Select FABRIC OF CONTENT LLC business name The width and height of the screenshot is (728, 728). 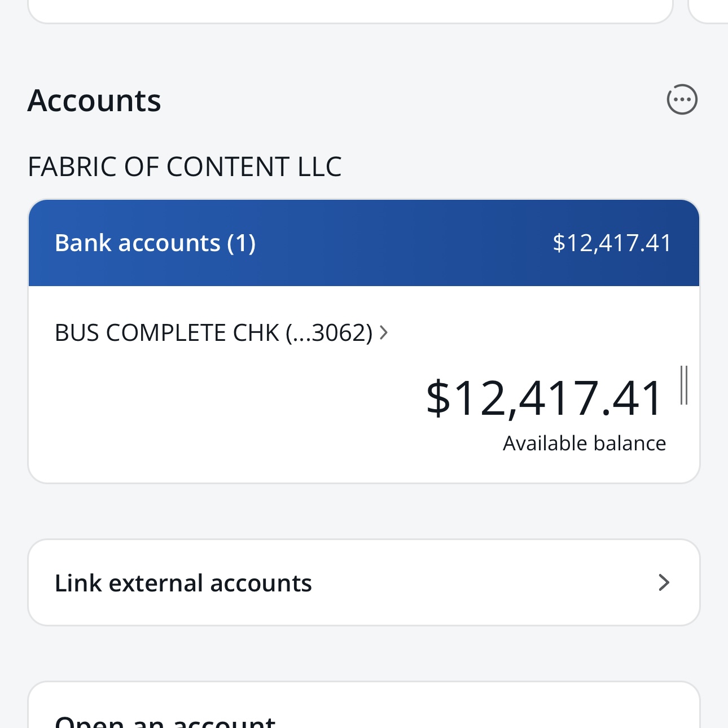[185, 166]
